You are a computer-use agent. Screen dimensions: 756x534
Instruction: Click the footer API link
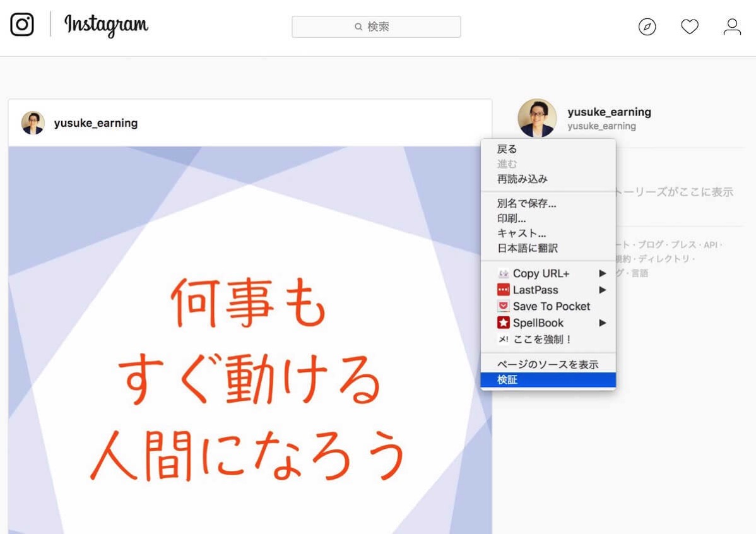(x=710, y=245)
